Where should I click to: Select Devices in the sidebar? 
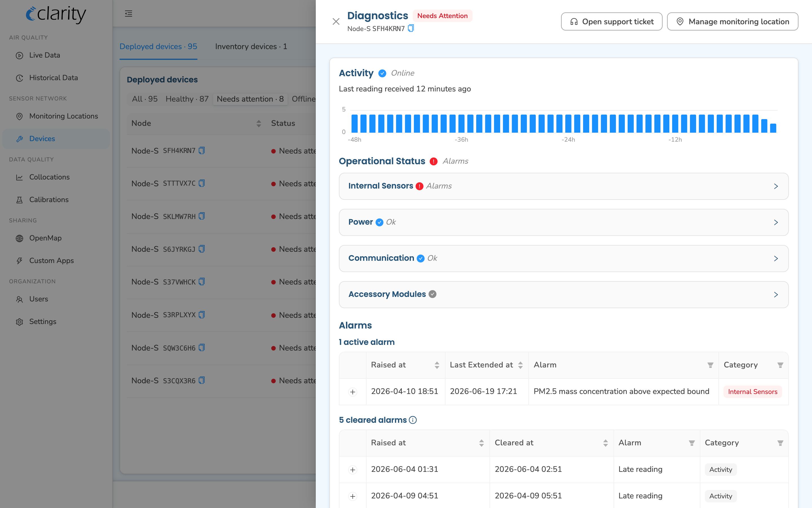[56, 139]
